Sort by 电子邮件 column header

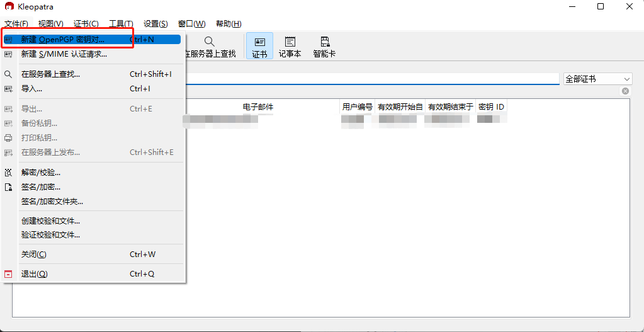point(258,107)
